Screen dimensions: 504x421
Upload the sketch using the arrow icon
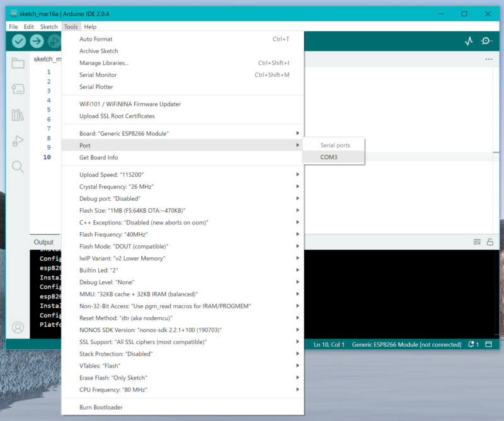click(x=37, y=41)
